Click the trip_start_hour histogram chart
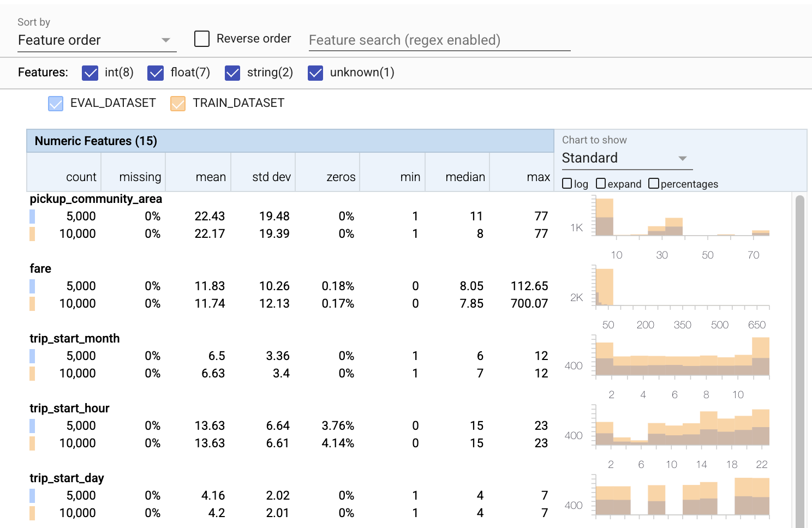Image resolution: width=812 pixels, height=528 pixels. click(x=682, y=427)
